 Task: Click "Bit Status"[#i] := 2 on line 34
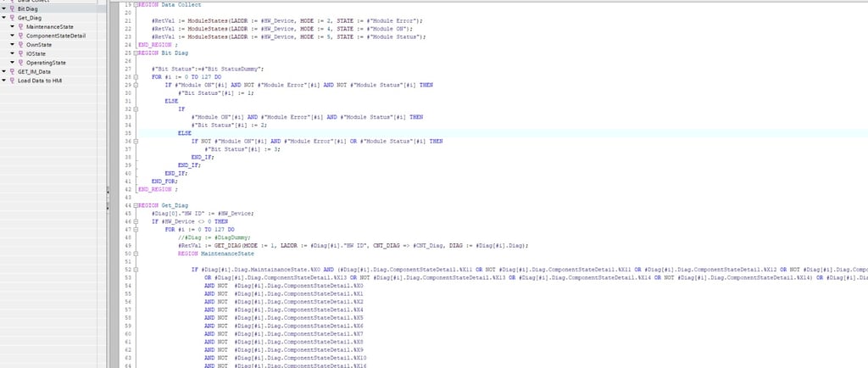pos(229,125)
